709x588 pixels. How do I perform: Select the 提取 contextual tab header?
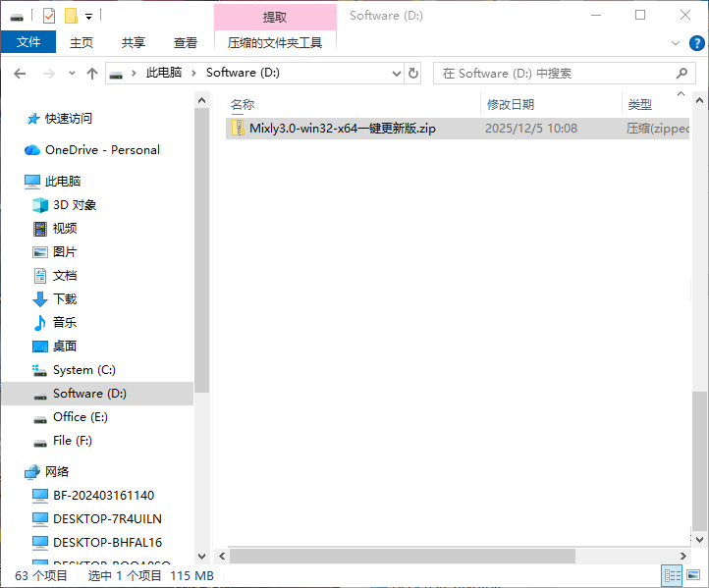click(275, 17)
